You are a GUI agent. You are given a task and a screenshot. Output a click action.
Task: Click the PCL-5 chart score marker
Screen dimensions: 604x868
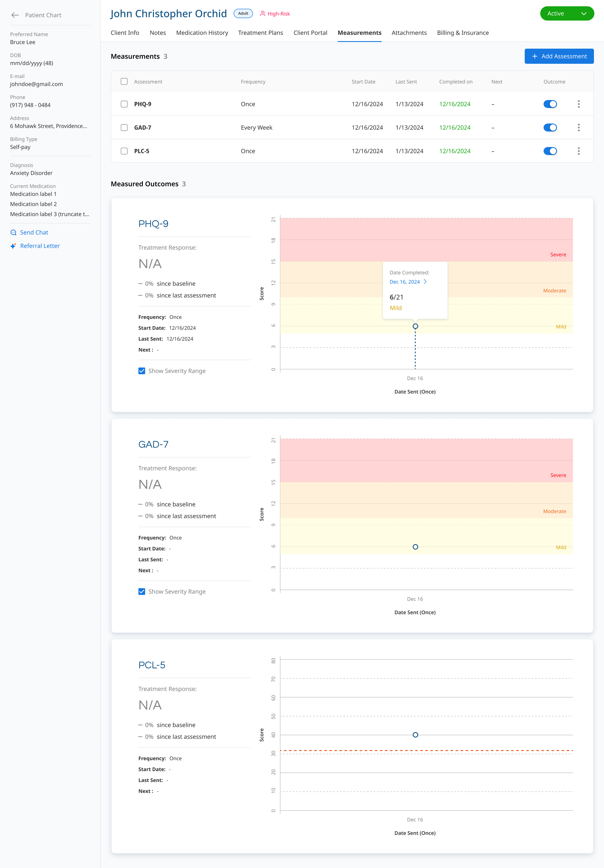[x=415, y=735]
